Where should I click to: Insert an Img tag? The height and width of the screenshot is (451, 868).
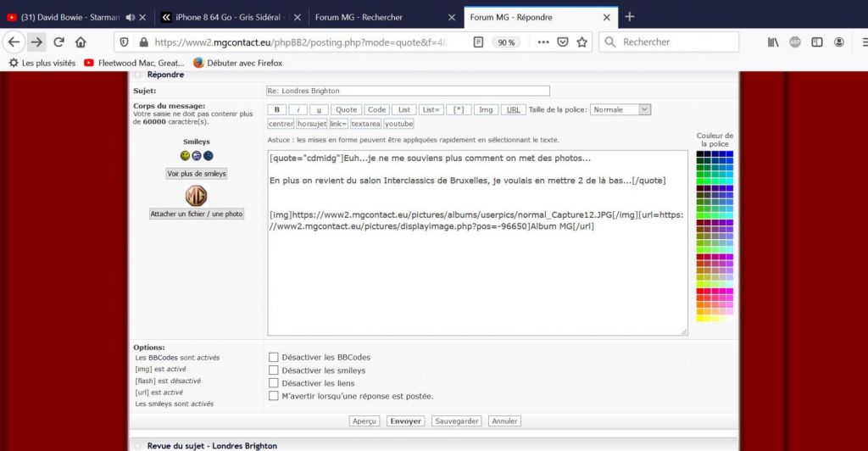tap(486, 109)
